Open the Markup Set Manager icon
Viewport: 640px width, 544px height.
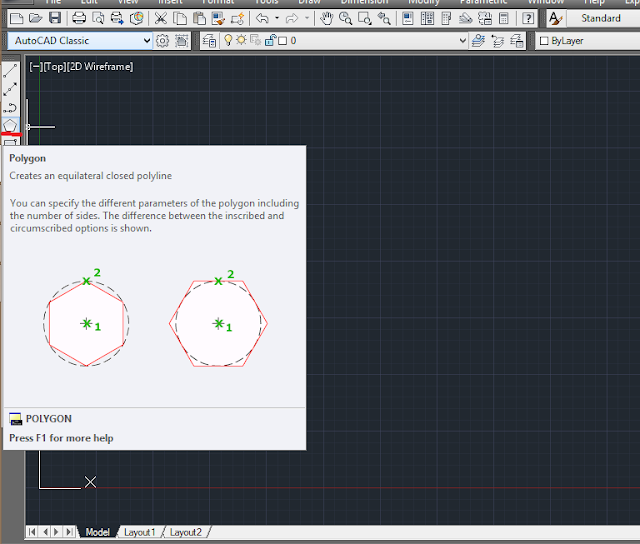click(484, 18)
